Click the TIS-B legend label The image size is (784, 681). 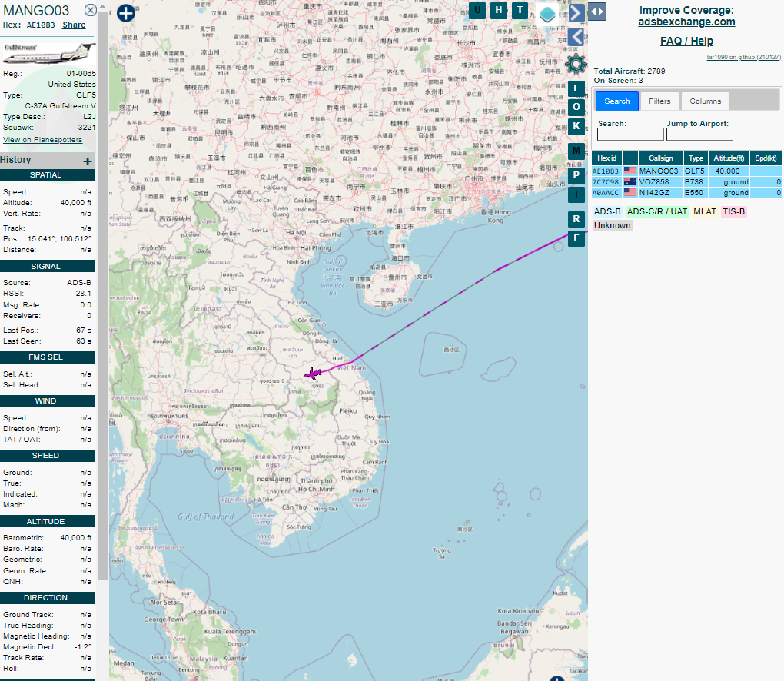[733, 211]
